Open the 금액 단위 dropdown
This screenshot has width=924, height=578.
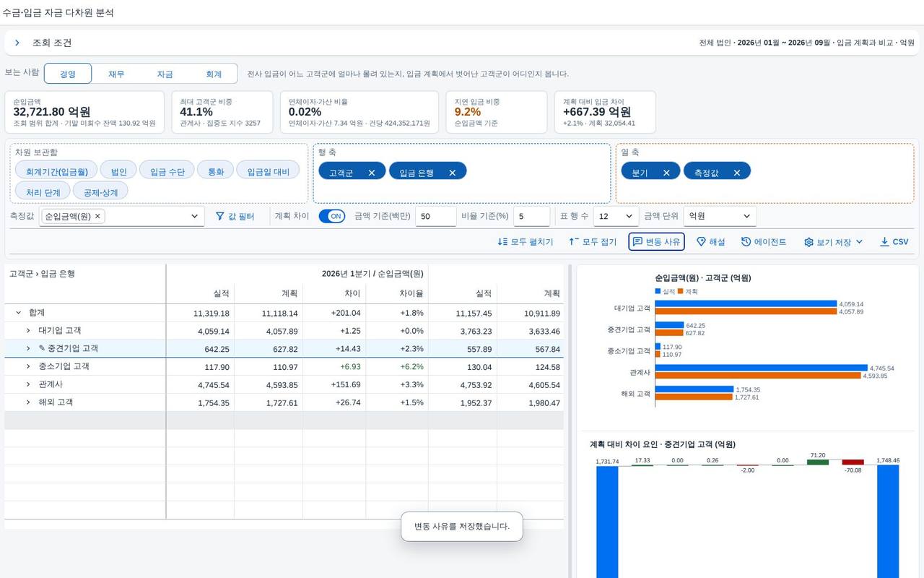(720, 216)
